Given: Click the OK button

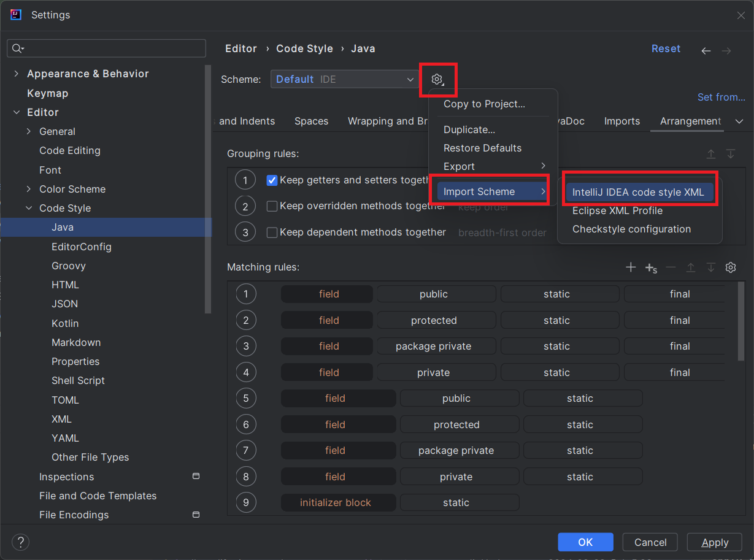Looking at the screenshot, I should tap(585, 542).
